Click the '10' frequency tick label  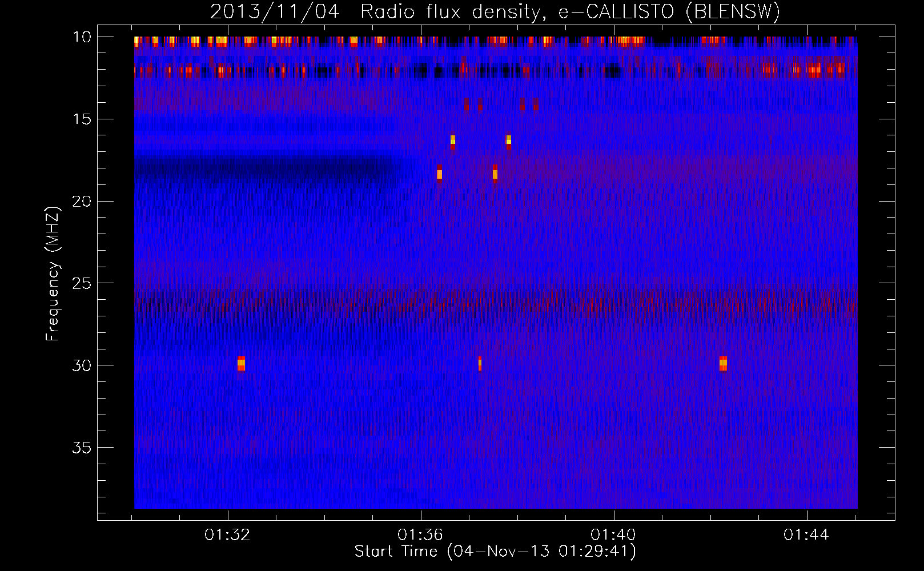click(82, 37)
